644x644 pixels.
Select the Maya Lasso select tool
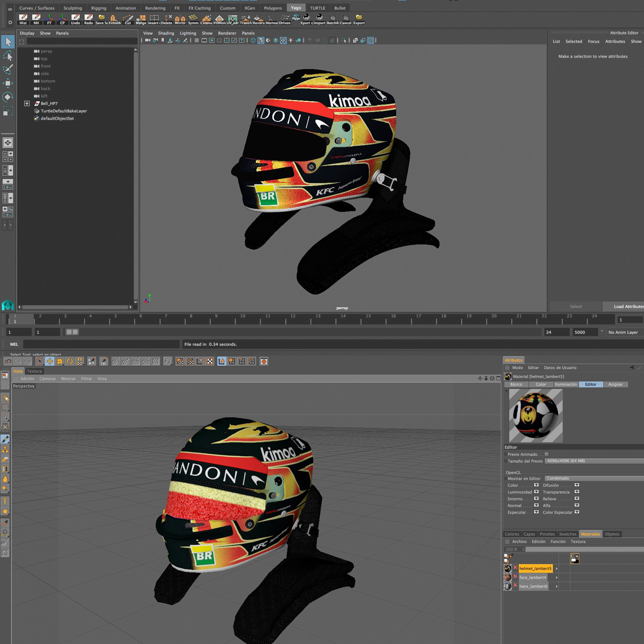8,56
